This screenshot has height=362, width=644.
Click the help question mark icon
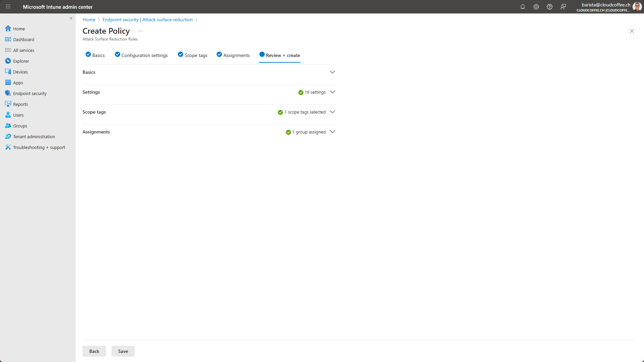(x=549, y=7)
